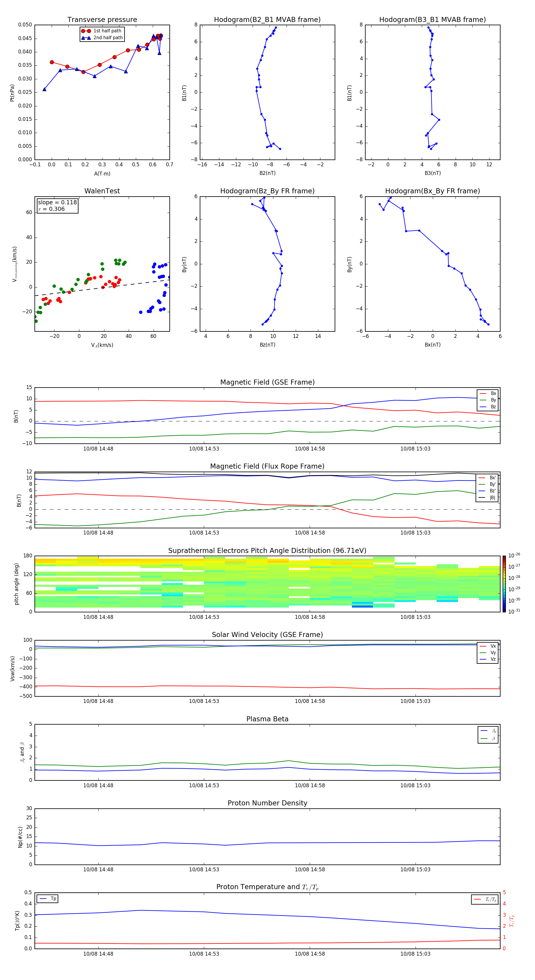Click the 'A(T·m)' x-axis label
The width and height of the screenshot is (535, 980).
point(102,174)
